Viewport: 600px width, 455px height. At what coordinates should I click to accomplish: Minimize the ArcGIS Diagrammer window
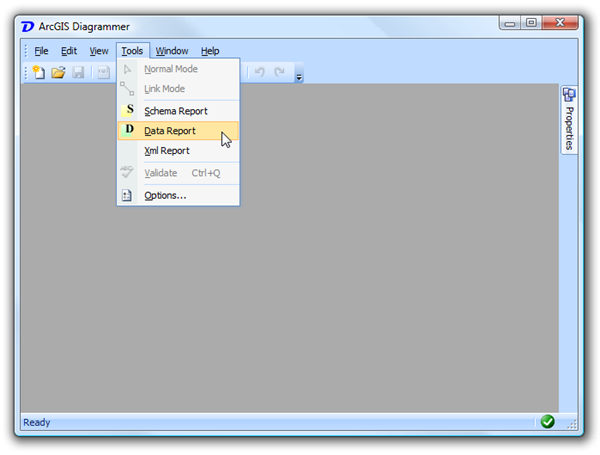tap(510, 23)
